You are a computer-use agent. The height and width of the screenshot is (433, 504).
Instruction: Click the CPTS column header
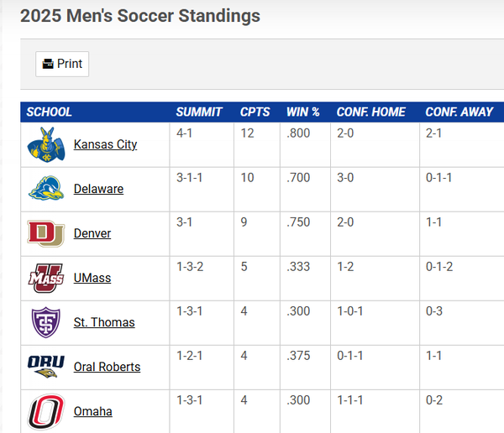point(255,112)
